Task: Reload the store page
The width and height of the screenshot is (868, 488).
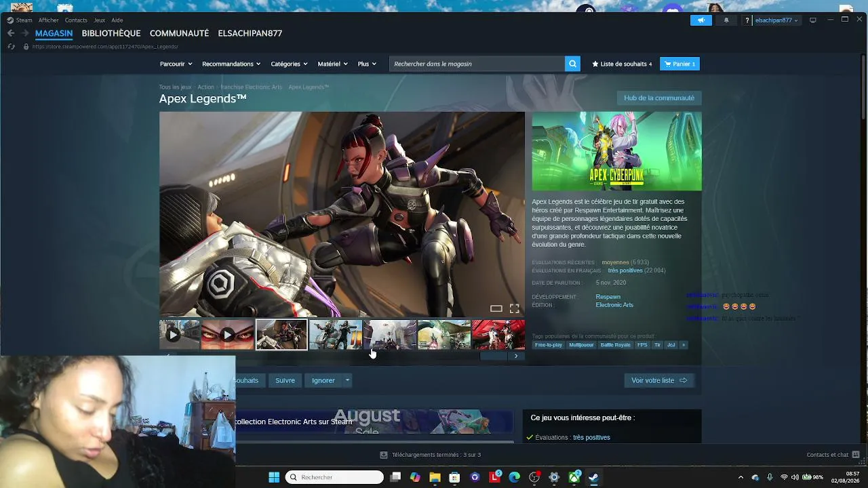Action: point(11,47)
